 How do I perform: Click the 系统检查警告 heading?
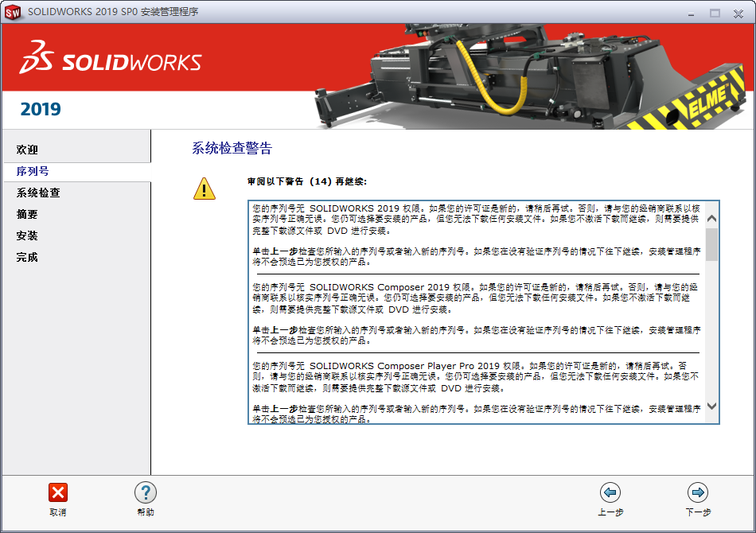pos(232,147)
